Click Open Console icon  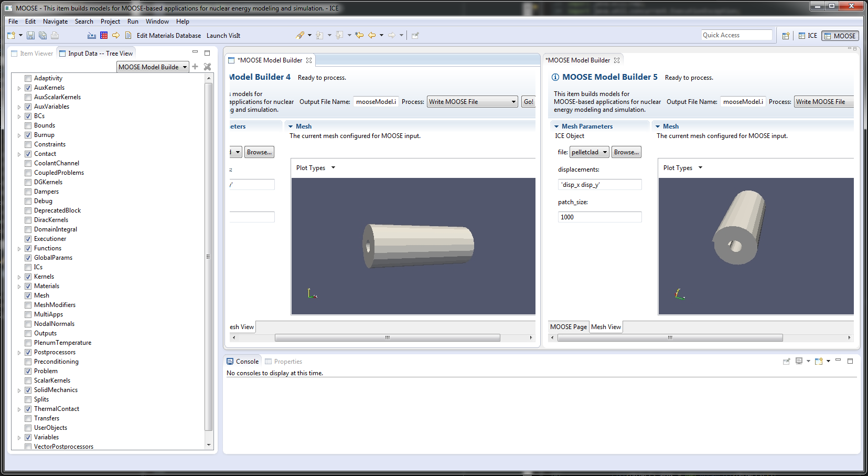[819, 361]
